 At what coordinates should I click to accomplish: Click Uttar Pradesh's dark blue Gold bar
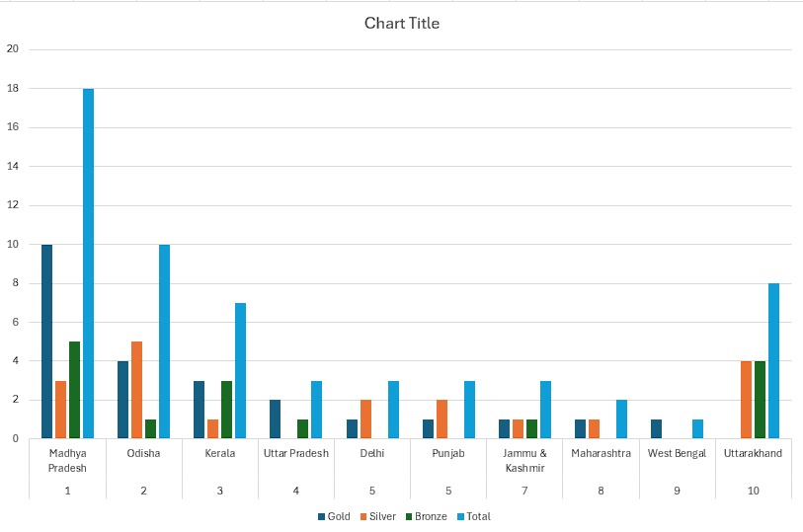(276, 418)
